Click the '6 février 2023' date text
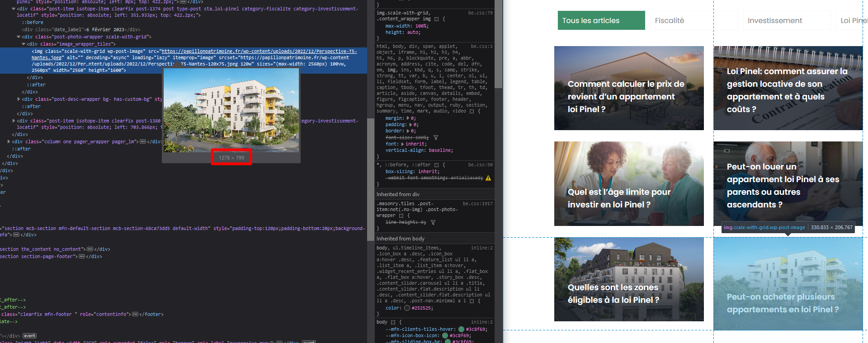Viewport: 868px width, 343px height. (x=105, y=30)
